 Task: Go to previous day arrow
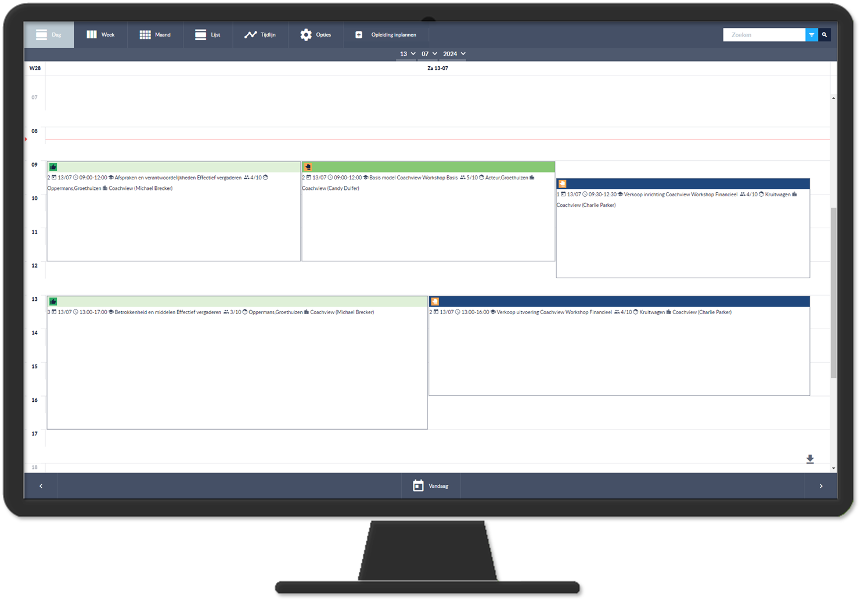pos(41,486)
